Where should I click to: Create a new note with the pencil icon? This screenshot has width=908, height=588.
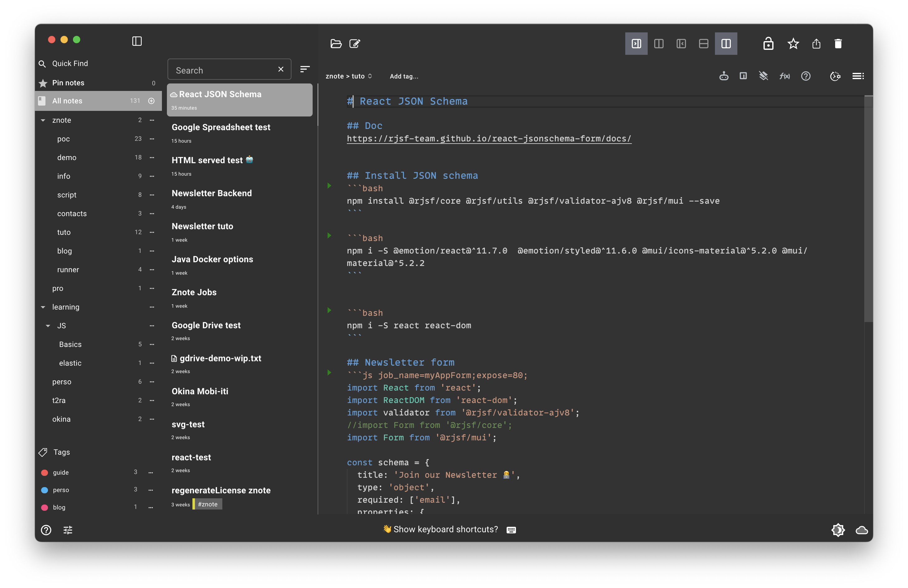click(x=355, y=44)
